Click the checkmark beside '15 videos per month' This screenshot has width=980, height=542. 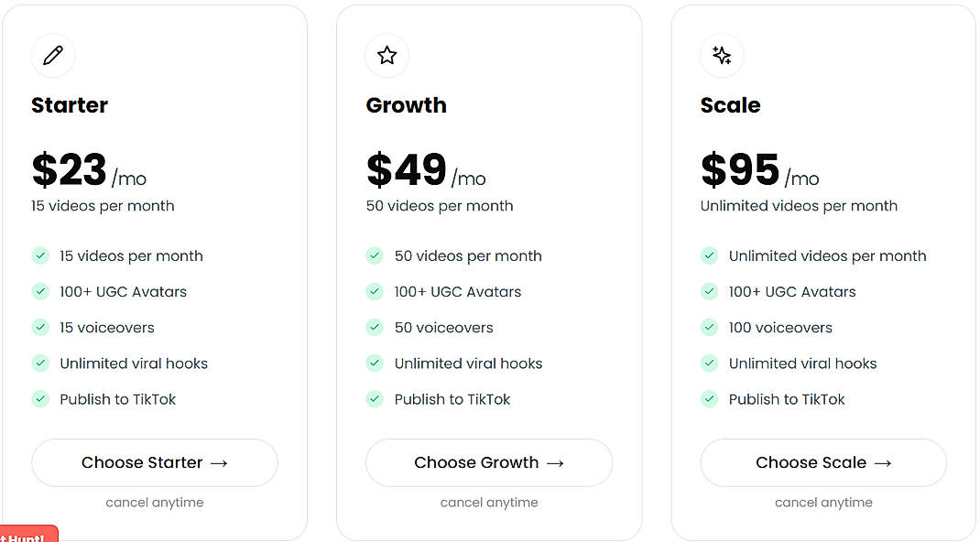click(40, 256)
